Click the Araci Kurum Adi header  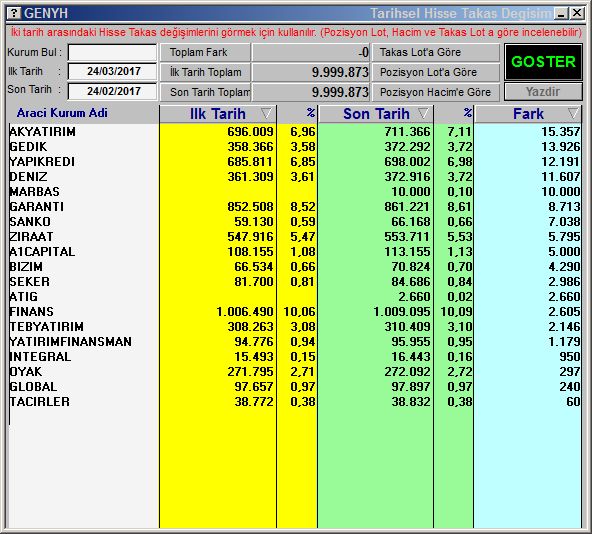62,113
